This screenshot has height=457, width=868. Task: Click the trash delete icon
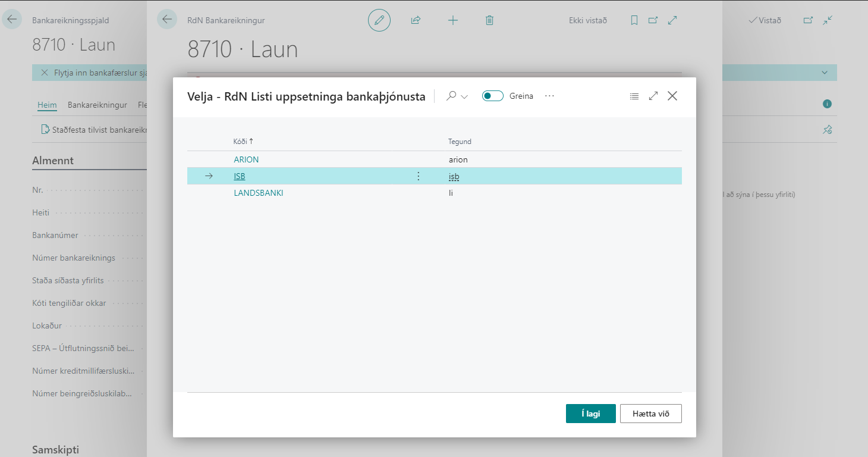pos(489,20)
